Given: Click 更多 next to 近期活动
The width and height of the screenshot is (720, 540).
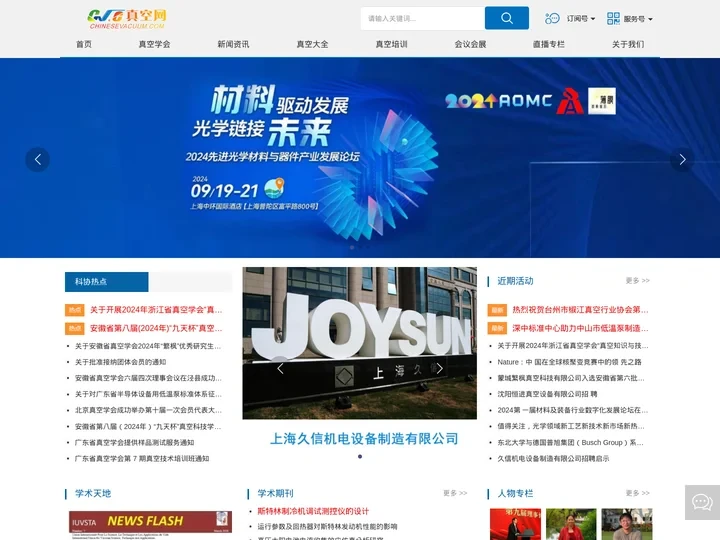Looking at the screenshot, I should [x=637, y=280].
